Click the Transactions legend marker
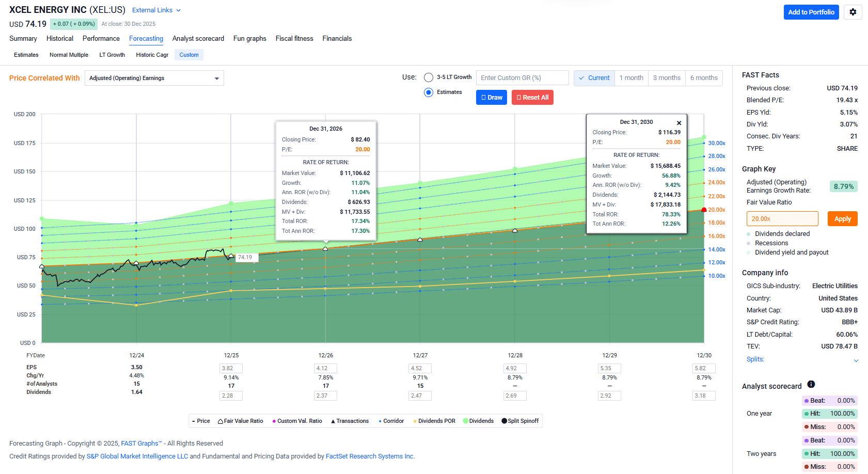The width and height of the screenshot is (868, 474). point(333,421)
